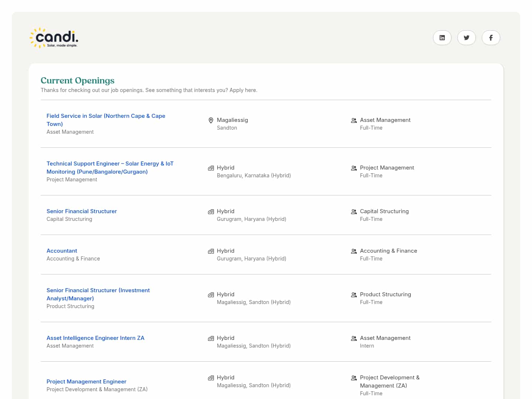Click the hybrid icon next to Bengaluru, Karnataka
532x399 pixels.
click(x=211, y=168)
